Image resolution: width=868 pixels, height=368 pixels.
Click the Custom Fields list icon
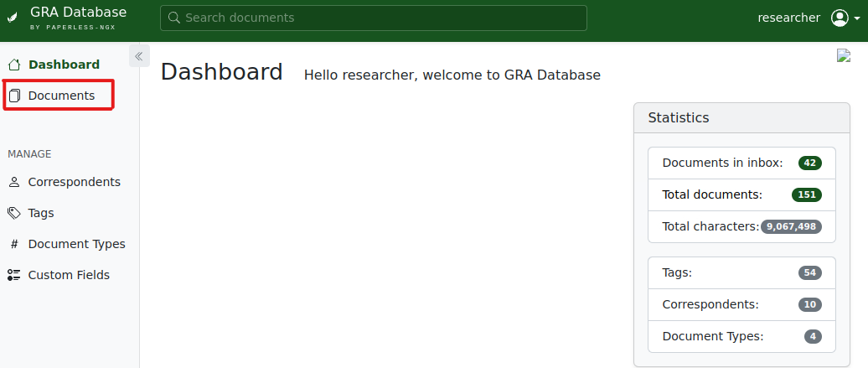14,275
